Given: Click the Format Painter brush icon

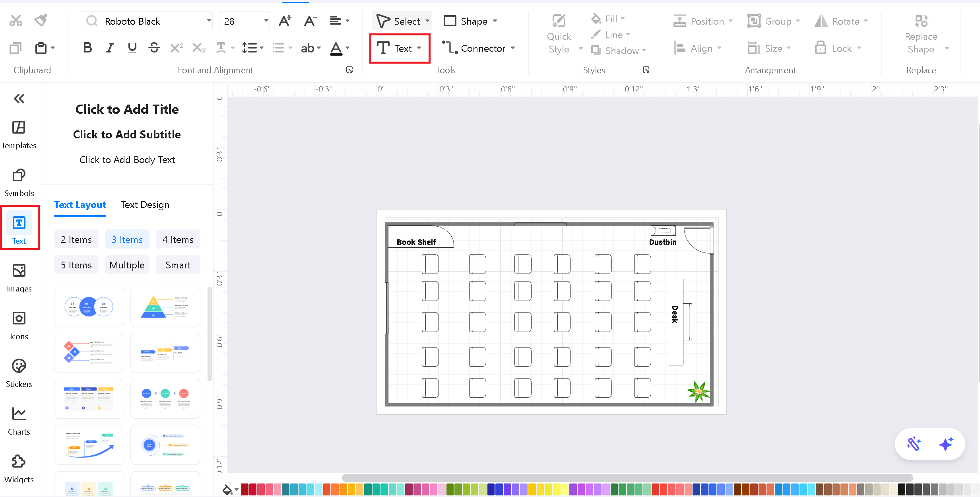Looking at the screenshot, I should click(x=41, y=20).
